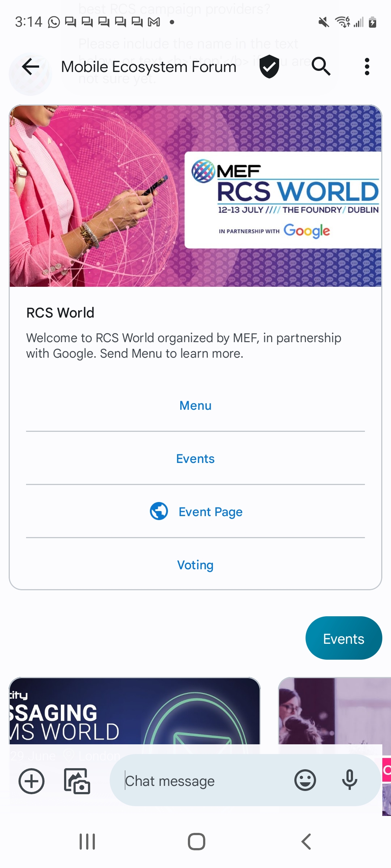Open the gallery and camera picker

(x=77, y=781)
